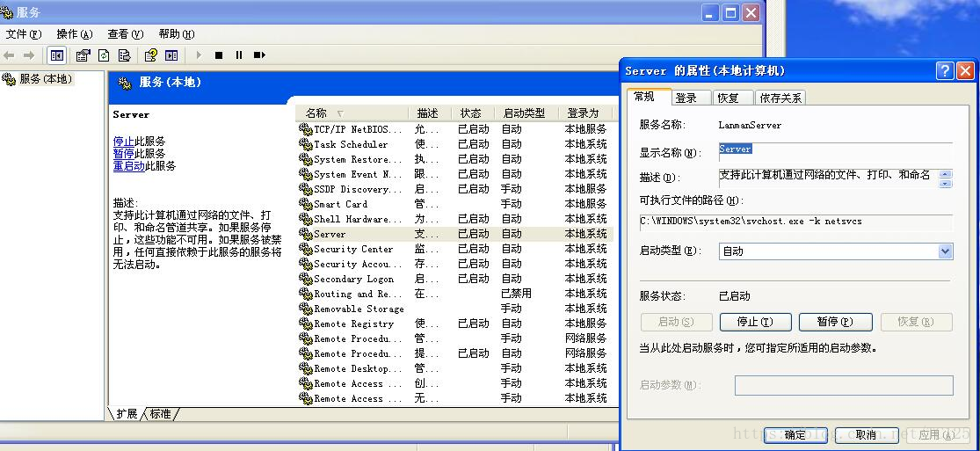Open the 操作(A) menu

75,34
